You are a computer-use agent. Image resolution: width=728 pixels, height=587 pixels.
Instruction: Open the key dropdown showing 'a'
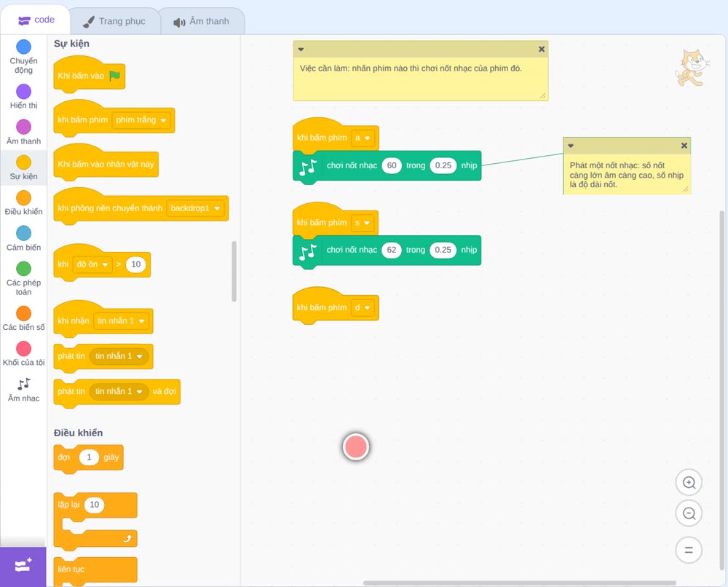click(363, 138)
